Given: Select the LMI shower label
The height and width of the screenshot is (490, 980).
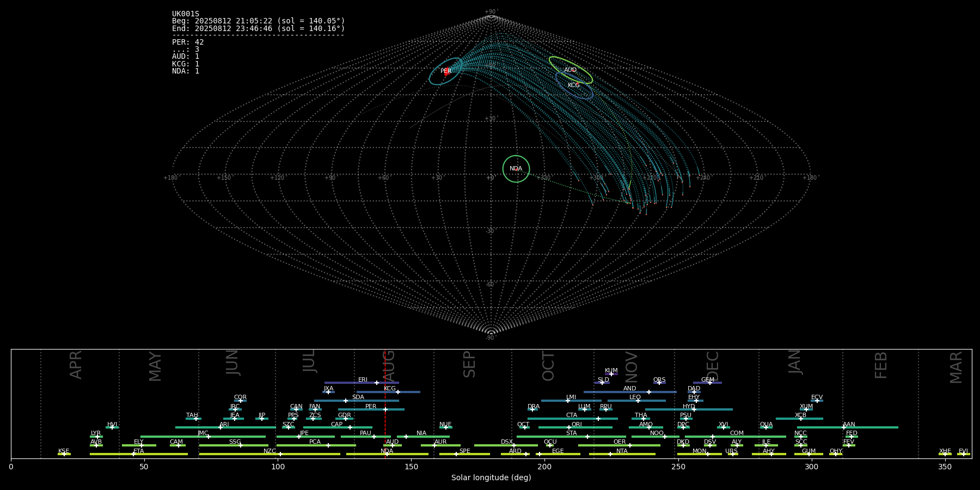Looking at the screenshot, I should coord(571,397).
